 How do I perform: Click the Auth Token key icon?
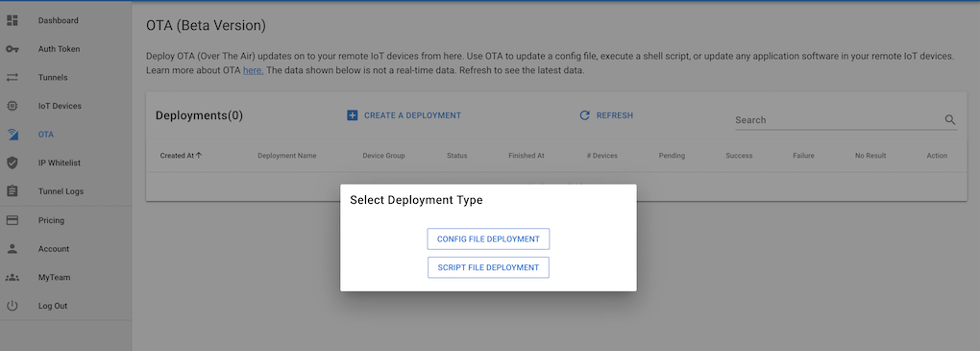click(x=12, y=49)
